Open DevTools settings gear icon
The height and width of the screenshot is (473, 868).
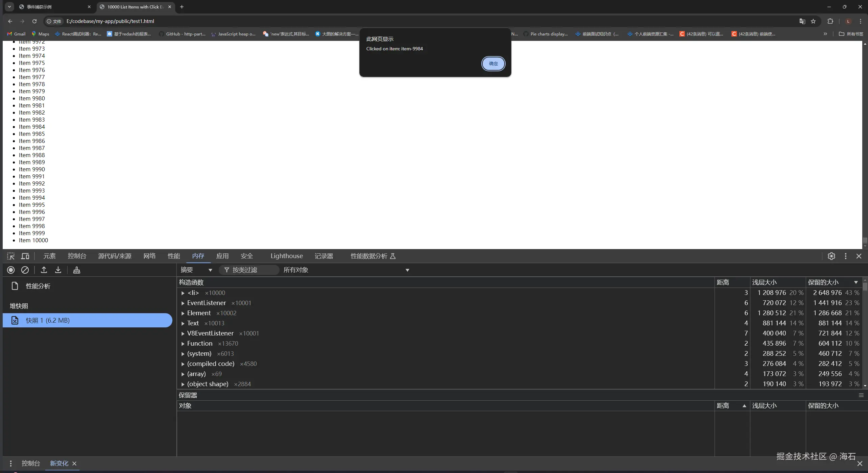pos(831,256)
